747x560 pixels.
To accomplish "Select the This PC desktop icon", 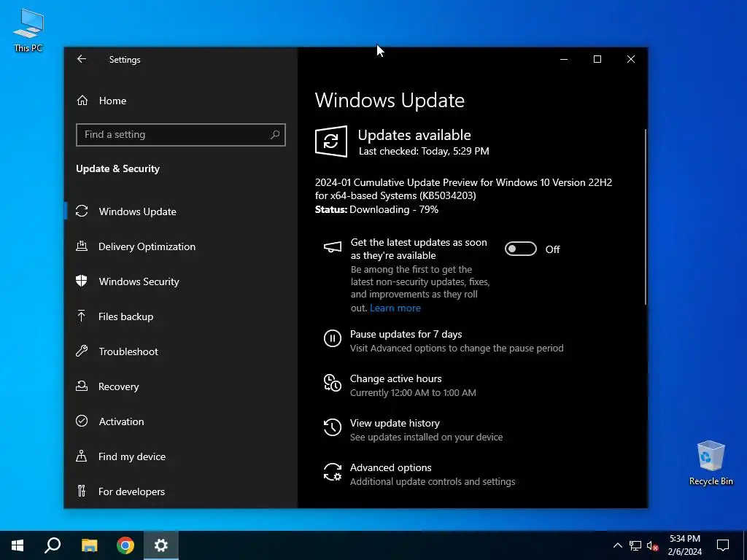I will point(28,30).
